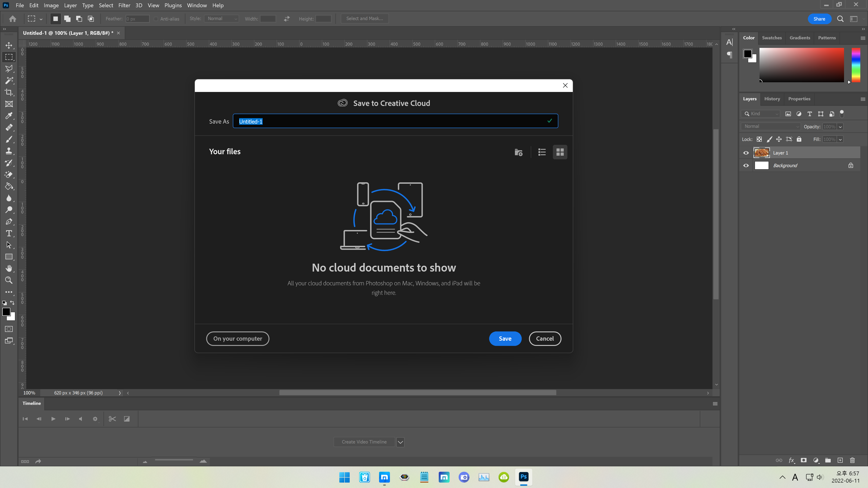
Task: Show hidden system tray icons
Action: 782,477
